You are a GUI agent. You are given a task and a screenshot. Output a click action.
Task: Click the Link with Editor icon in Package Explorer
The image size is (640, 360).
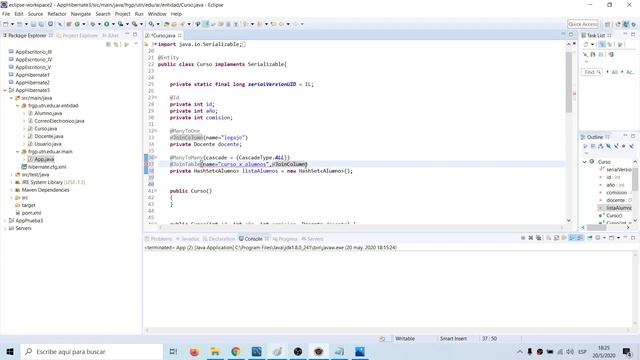(x=116, y=44)
